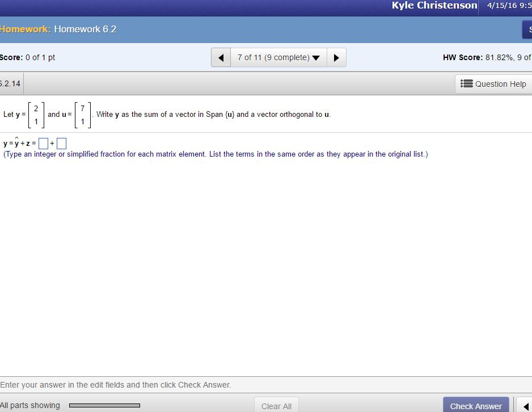Image resolution: width=532 pixels, height=412 pixels.
Task: Click the first answer input box
Action: point(43,143)
